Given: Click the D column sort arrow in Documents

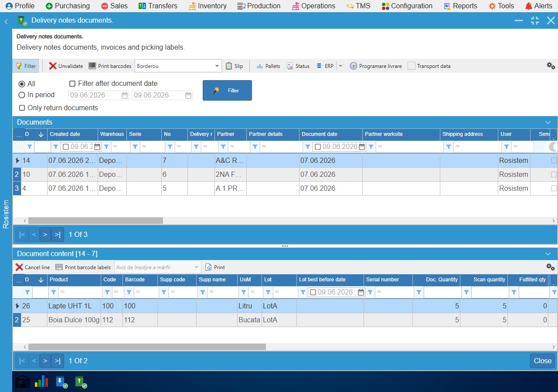Looking at the screenshot, I should tap(41, 135).
